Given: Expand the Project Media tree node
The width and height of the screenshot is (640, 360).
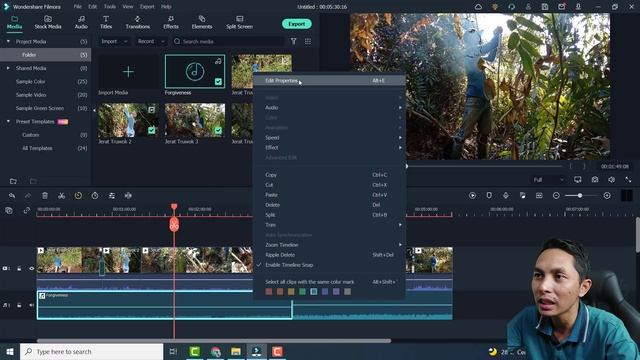Looking at the screenshot, I should (x=8, y=42).
